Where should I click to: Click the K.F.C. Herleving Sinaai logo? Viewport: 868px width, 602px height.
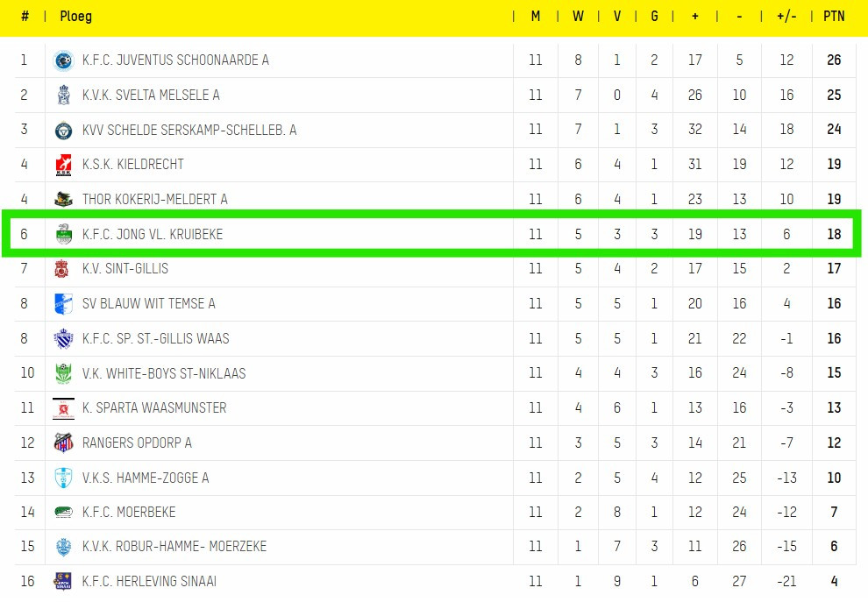[63, 581]
